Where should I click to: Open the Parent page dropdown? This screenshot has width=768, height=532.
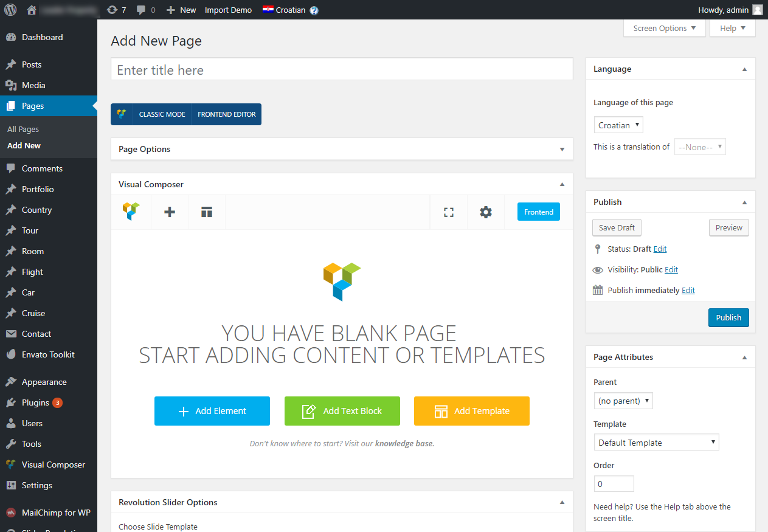pos(623,401)
